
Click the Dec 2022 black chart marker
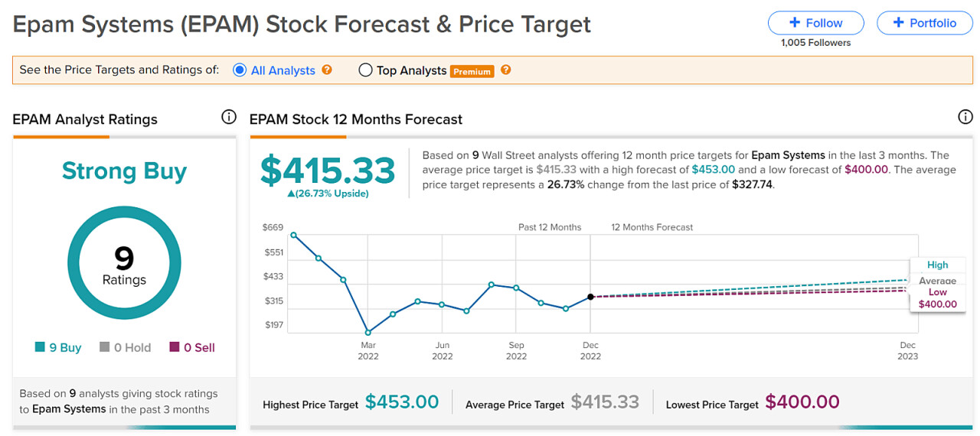(590, 297)
